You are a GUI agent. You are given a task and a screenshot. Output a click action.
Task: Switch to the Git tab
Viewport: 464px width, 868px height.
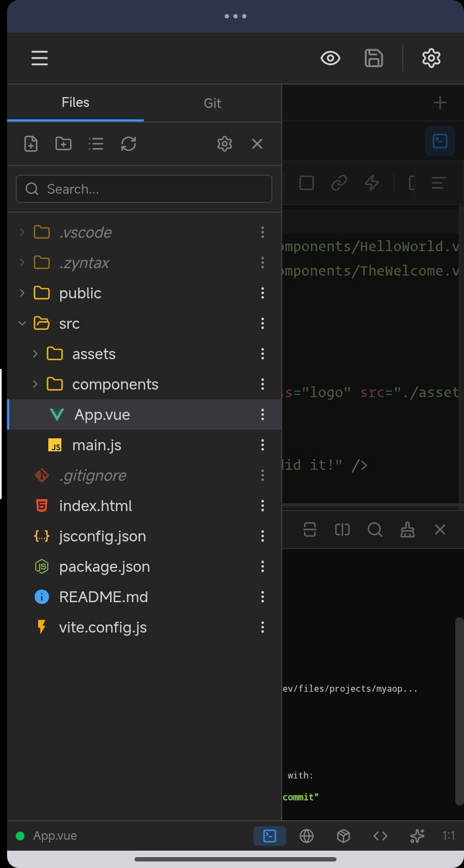pyautogui.click(x=212, y=103)
